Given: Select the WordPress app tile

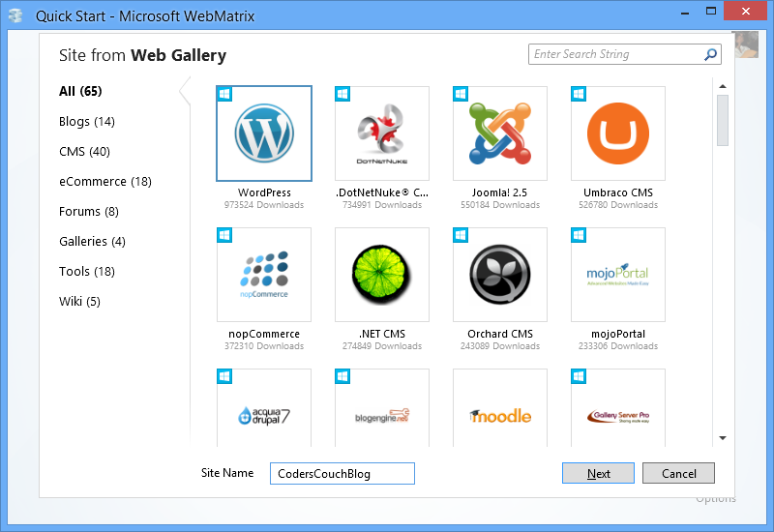Looking at the screenshot, I should 264,133.
